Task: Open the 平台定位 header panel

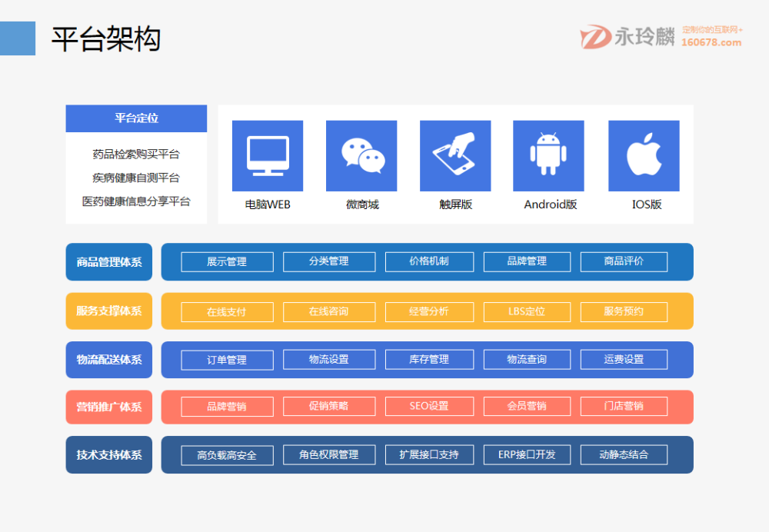Action: [136, 118]
